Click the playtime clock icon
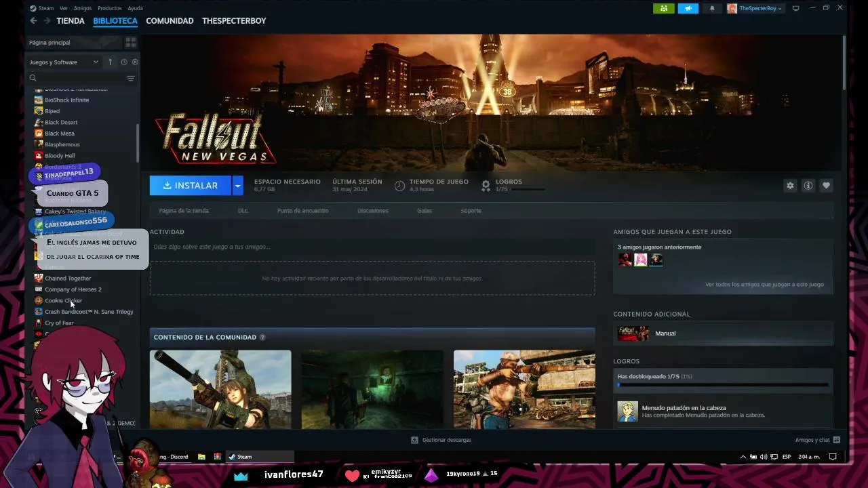Screen dimensions: 868x488 [x=399, y=185]
